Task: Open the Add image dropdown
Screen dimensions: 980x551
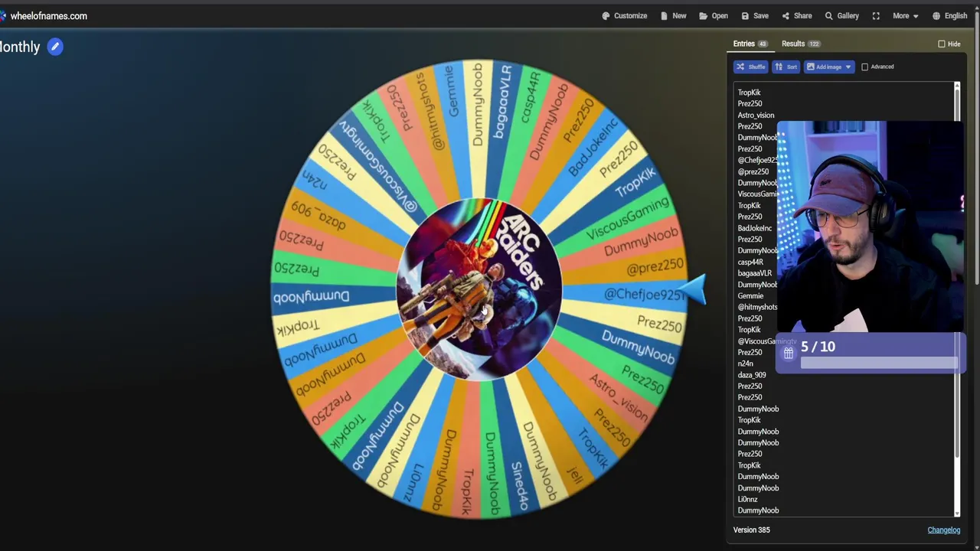Action: 828,67
